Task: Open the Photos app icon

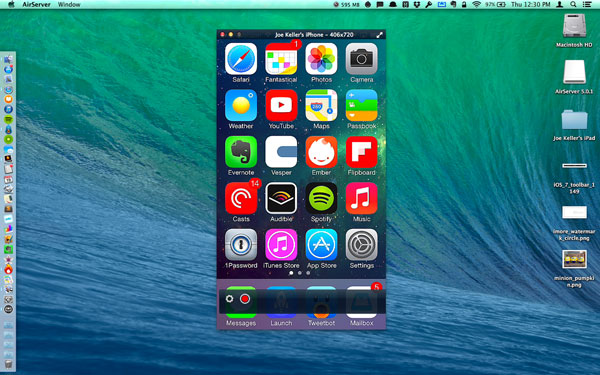Action: 321,59
